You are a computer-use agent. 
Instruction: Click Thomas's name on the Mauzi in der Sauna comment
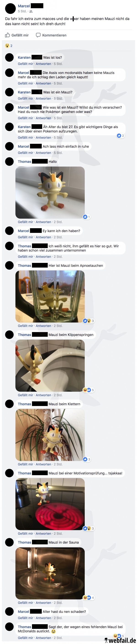click(x=24, y=542)
